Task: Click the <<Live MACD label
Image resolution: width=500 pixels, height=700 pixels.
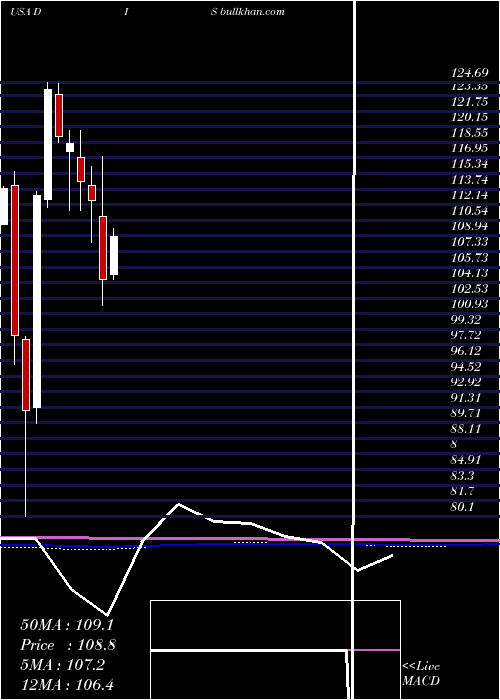Action: tap(421, 673)
